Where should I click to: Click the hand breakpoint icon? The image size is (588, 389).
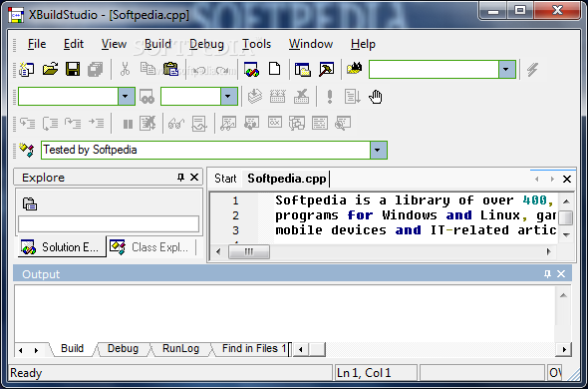coord(376,97)
